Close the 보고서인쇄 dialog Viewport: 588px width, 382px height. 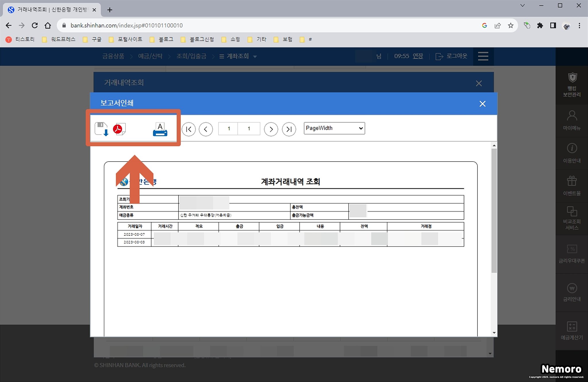[x=482, y=104]
